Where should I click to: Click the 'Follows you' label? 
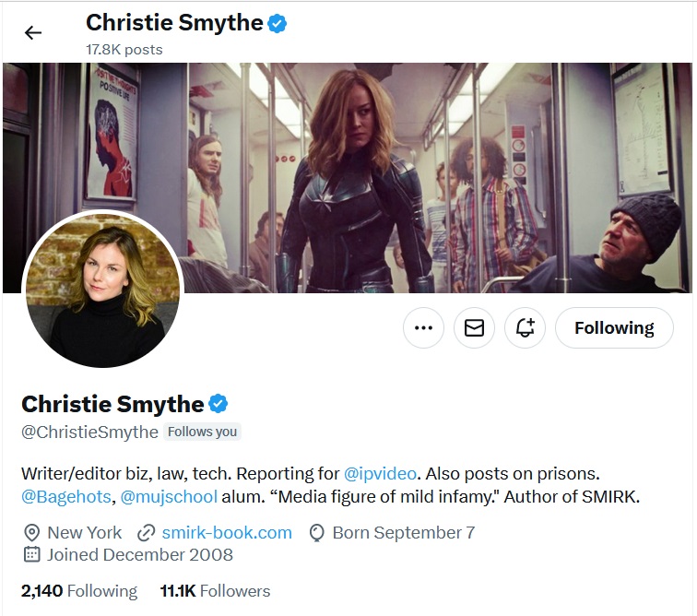202,432
